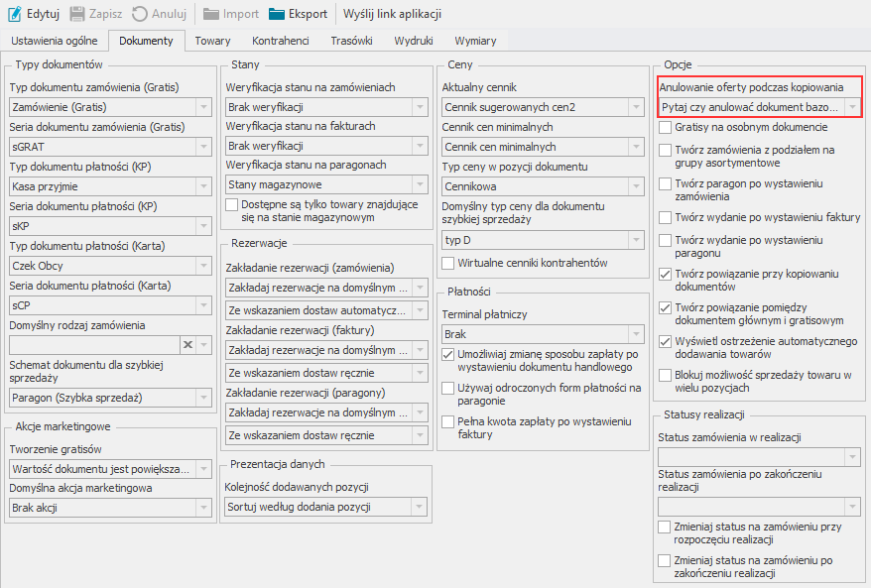Switch to the Towary tab
This screenshot has width=871, height=588.
coord(212,41)
